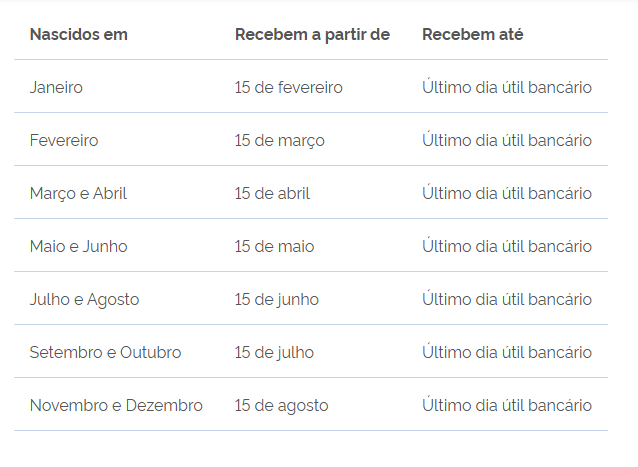Click the '15 de março' date
The height and width of the screenshot is (467, 638).
pos(279,141)
